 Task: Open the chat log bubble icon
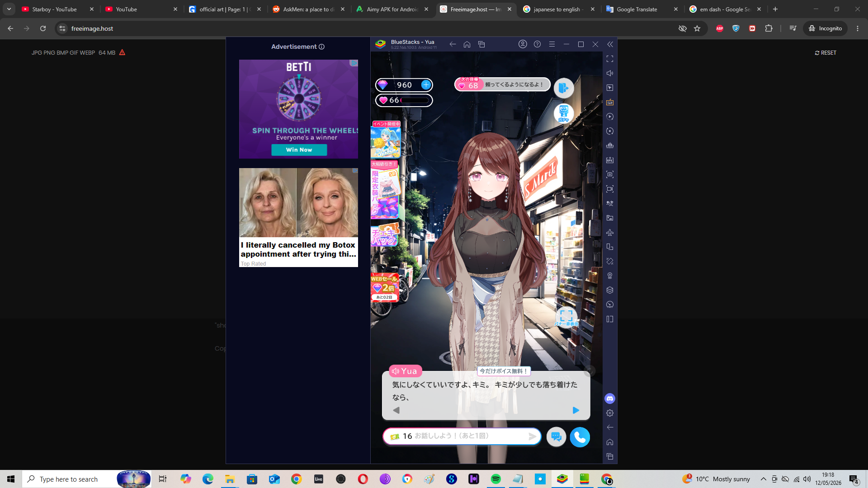click(556, 437)
